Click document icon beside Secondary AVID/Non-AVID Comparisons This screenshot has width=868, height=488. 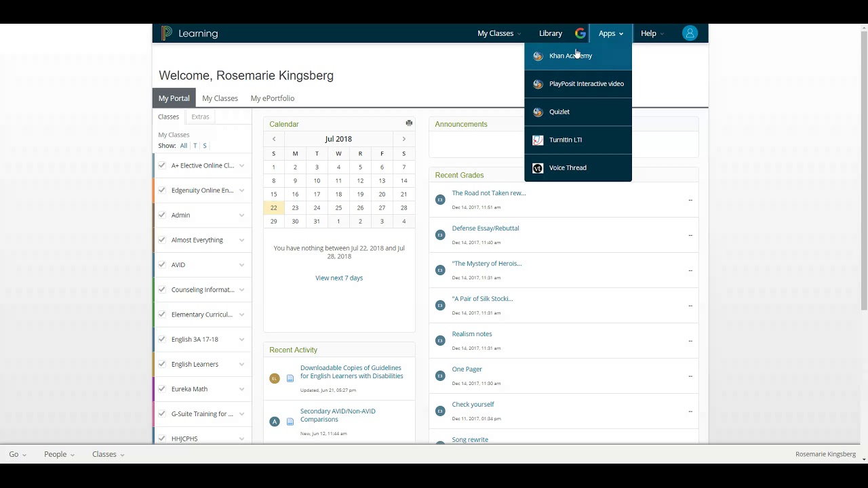click(x=290, y=422)
